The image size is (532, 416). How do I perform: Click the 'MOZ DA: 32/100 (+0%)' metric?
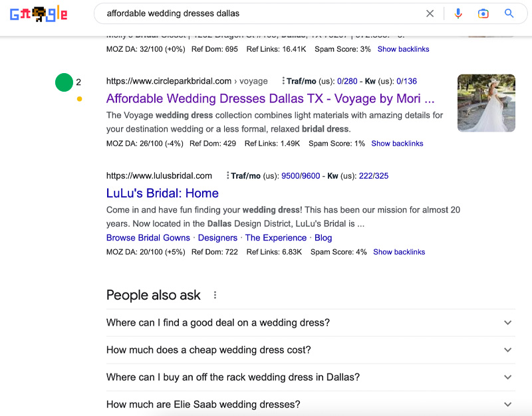pyautogui.click(x=146, y=49)
